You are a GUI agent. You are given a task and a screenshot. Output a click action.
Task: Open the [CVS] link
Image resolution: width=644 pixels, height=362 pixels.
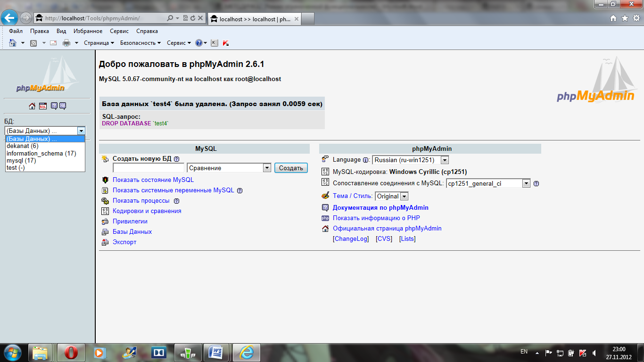pyautogui.click(x=384, y=239)
